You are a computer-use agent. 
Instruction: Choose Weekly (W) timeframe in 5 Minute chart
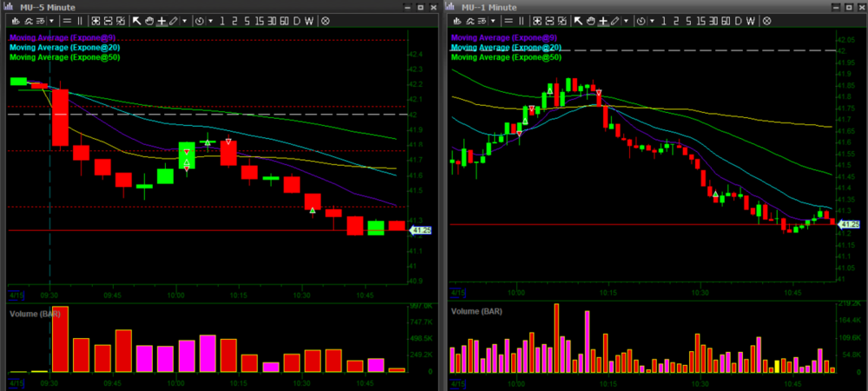tap(310, 20)
